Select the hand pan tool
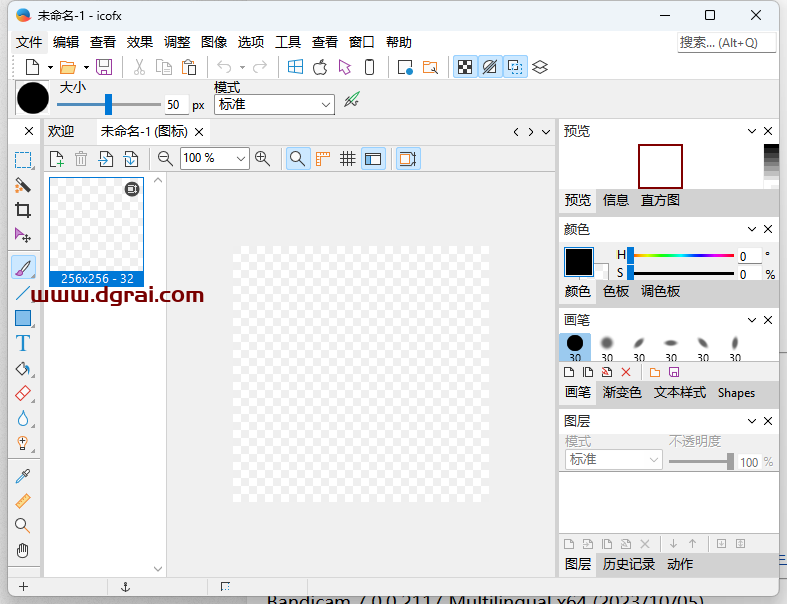 tap(23, 551)
